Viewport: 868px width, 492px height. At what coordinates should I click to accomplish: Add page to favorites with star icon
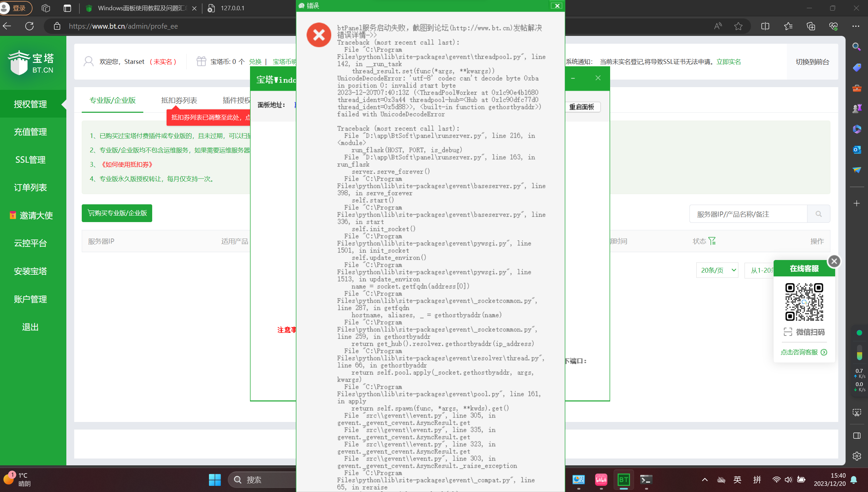(738, 26)
